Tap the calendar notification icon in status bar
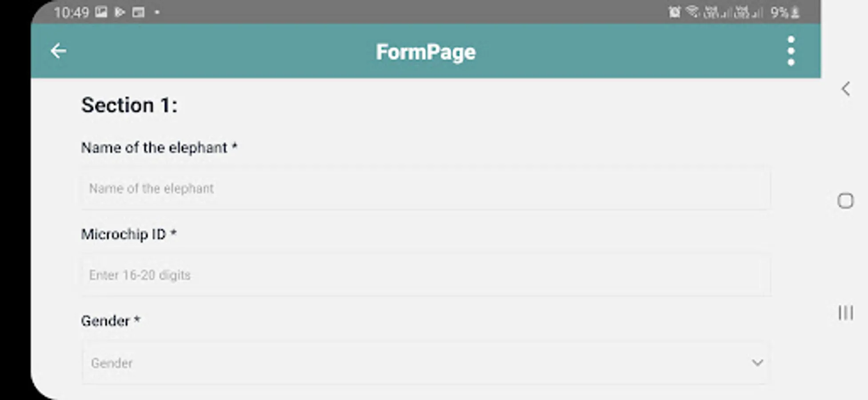The width and height of the screenshot is (868, 400). click(x=138, y=12)
